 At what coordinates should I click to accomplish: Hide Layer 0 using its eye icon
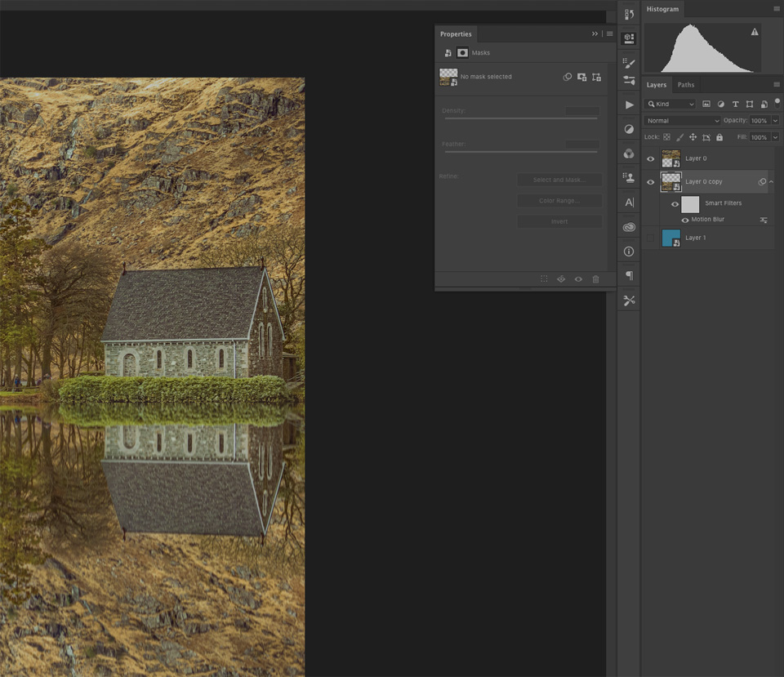coord(651,158)
